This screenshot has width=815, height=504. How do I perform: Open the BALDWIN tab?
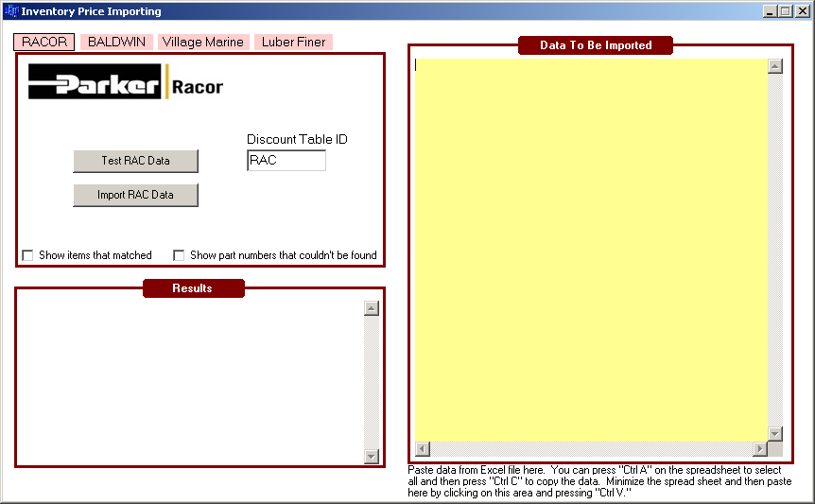point(116,43)
